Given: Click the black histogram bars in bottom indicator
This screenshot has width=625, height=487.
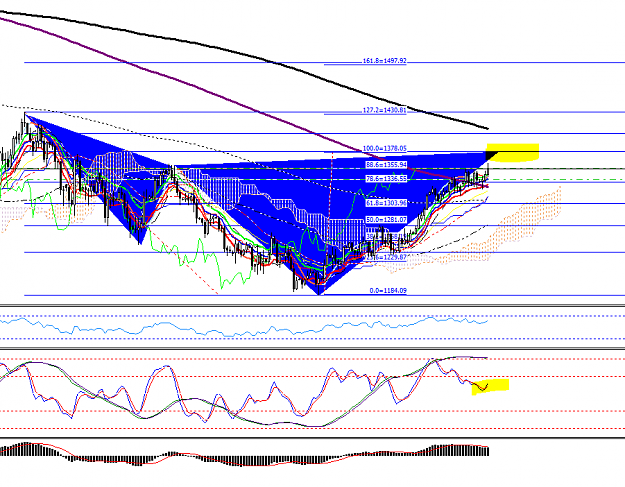Looking at the screenshot, I should point(244,455).
